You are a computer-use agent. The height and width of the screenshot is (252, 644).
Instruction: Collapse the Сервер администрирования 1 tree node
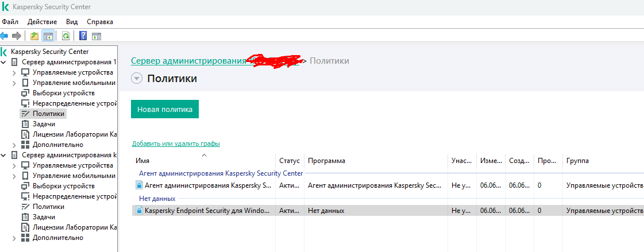(4, 62)
